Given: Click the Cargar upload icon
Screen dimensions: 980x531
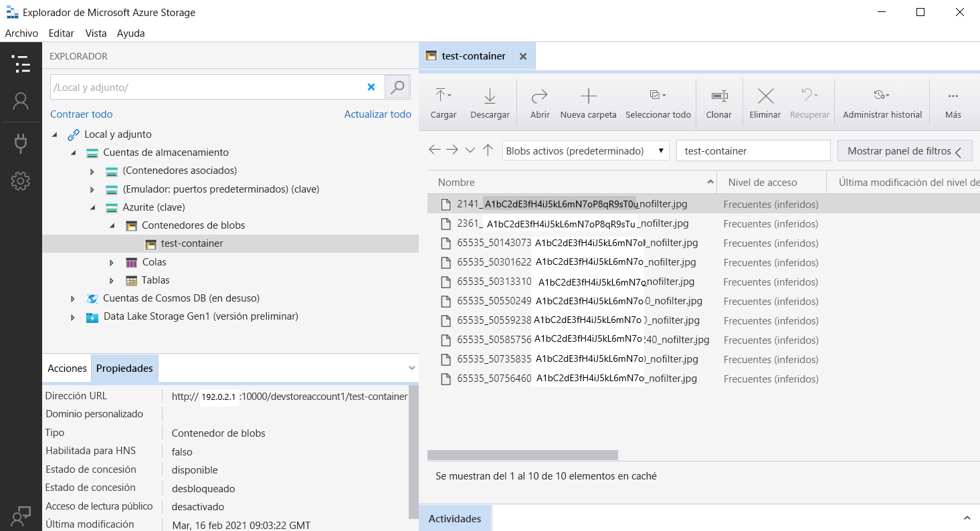Looking at the screenshot, I should click(x=443, y=96).
